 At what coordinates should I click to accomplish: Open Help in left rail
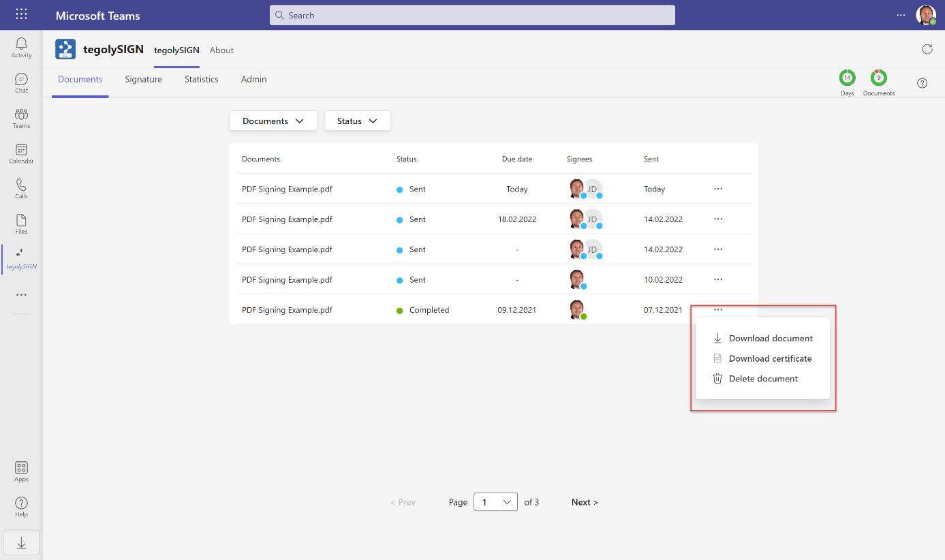tap(21, 507)
